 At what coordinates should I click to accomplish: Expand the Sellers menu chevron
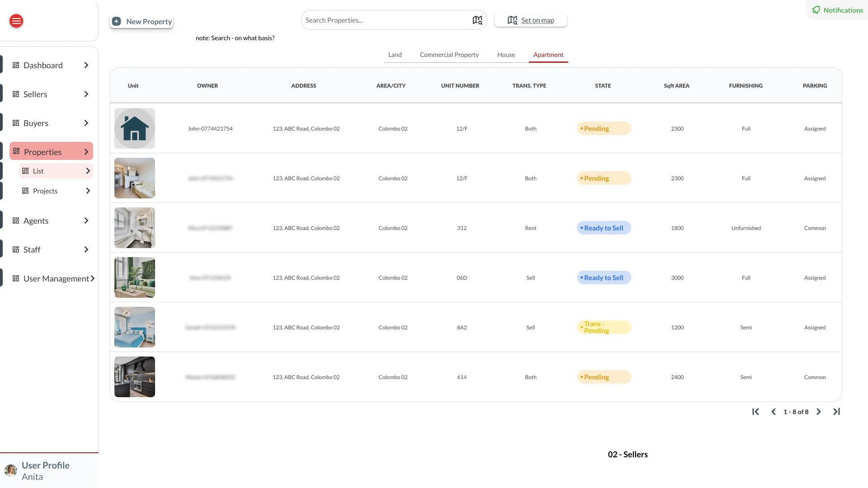[x=86, y=94]
